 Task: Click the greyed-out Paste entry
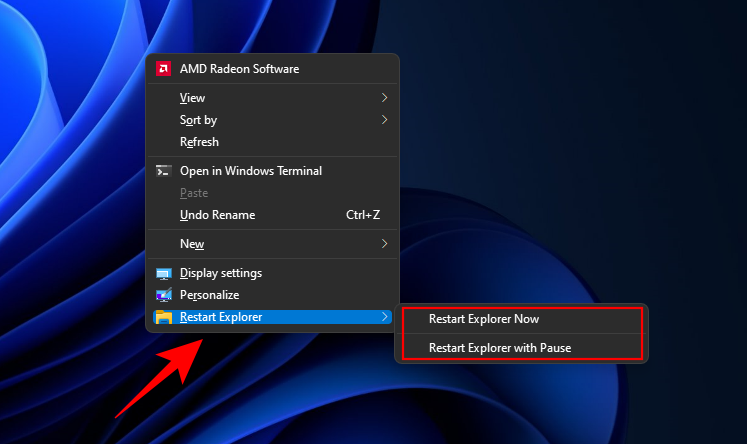tap(272, 192)
